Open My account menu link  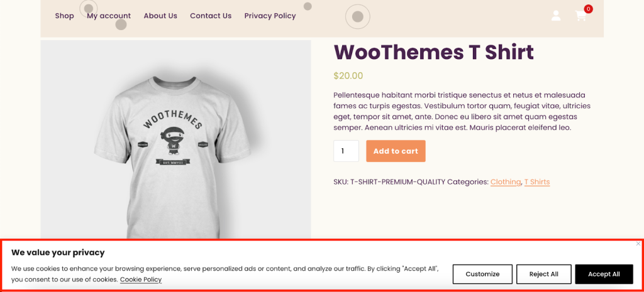coord(109,16)
